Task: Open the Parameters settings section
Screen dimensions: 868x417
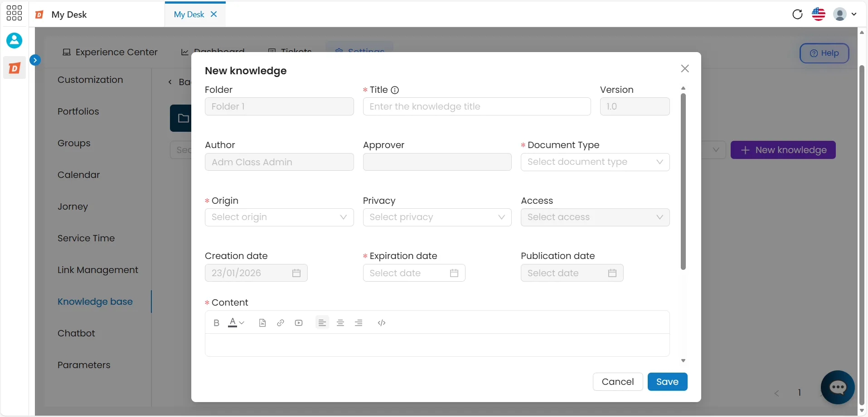Action: pyautogui.click(x=84, y=365)
